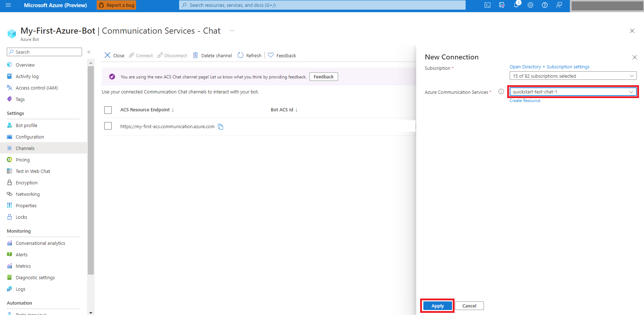This screenshot has height=315, width=644.
Task: Click the Apply button
Action: (437, 306)
